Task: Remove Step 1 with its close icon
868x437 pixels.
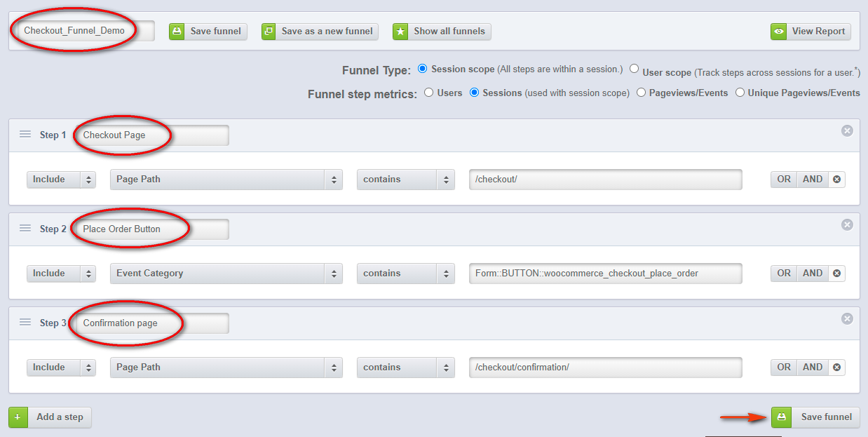Action: (x=847, y=130)
